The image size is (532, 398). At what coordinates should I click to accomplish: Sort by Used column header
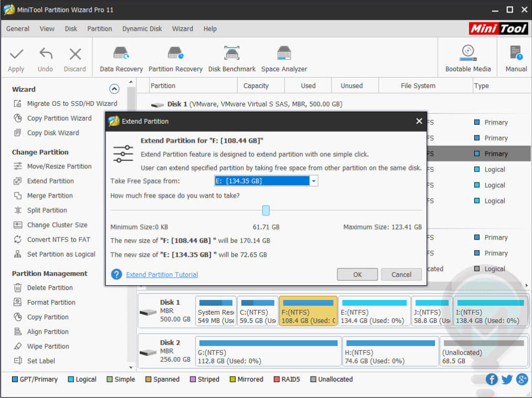pyautogui.click(x=308, y=86)
